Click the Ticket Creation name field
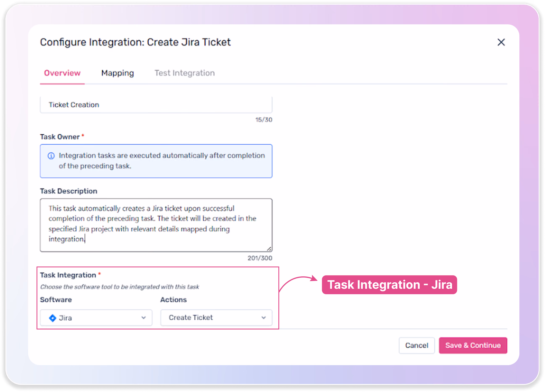 (x=156, y=105)
